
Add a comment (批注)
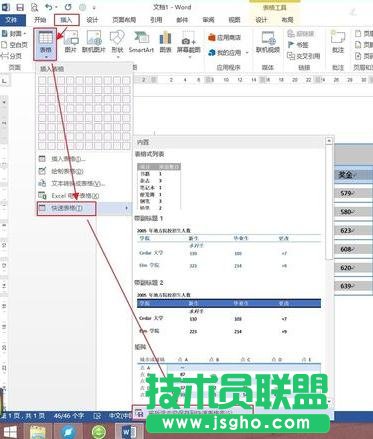(x=338, y=42)
